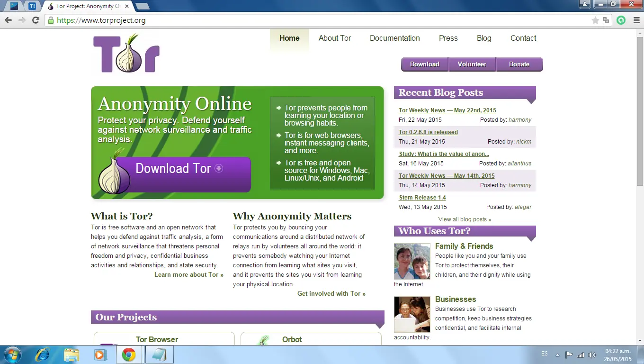
Task: Open the Tor Browser project
Action: point(157,340)
